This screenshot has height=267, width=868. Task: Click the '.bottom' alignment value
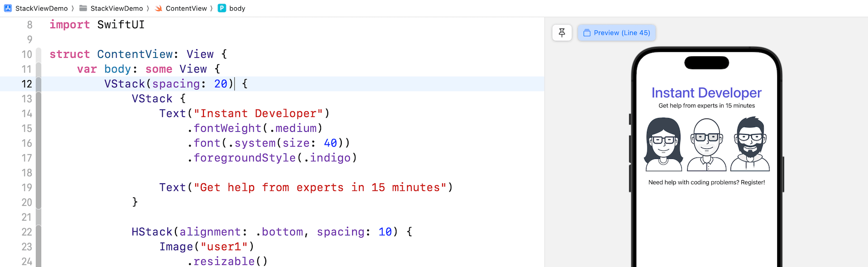tap(279, 232)
